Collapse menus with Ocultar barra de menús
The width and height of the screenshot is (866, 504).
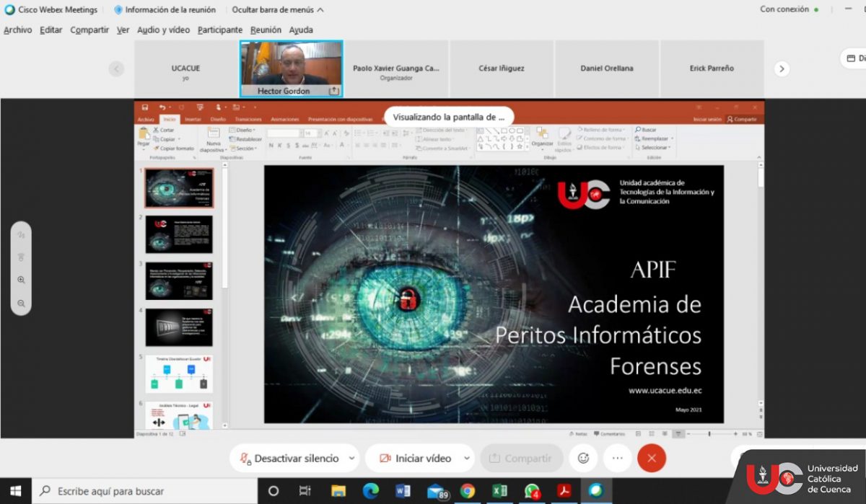(x=278, y=10)
